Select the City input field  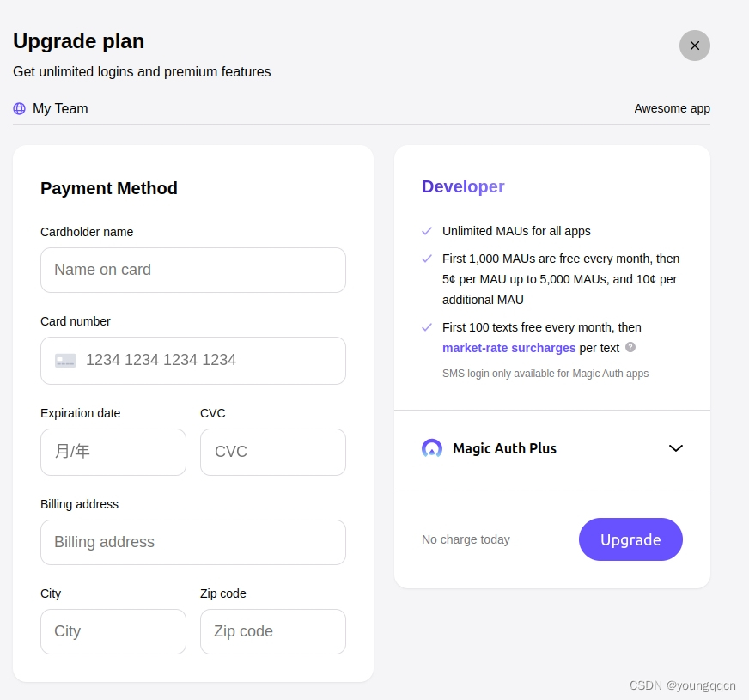(x=113, y=631)
